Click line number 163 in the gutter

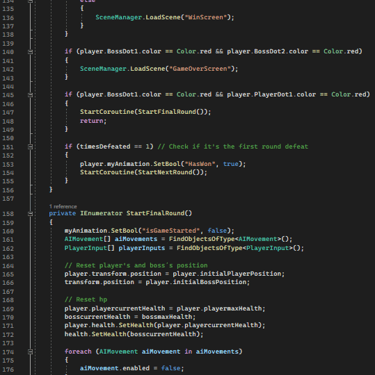[x=8, y=257]
